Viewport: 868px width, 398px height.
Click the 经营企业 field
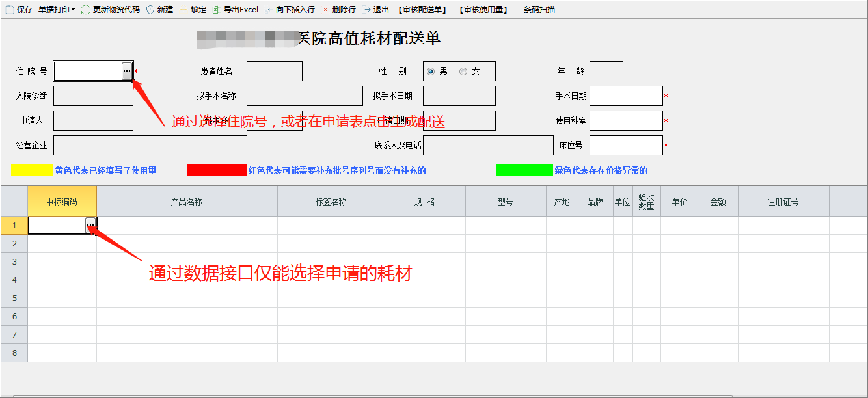150,145
